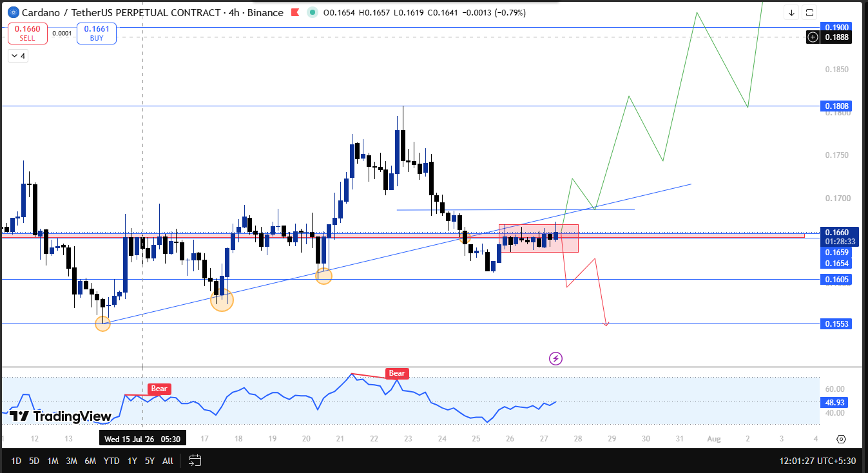The image size is (868, 473).
Task: Click the 0.1888 crosshair price label
Action: [837, 37]
